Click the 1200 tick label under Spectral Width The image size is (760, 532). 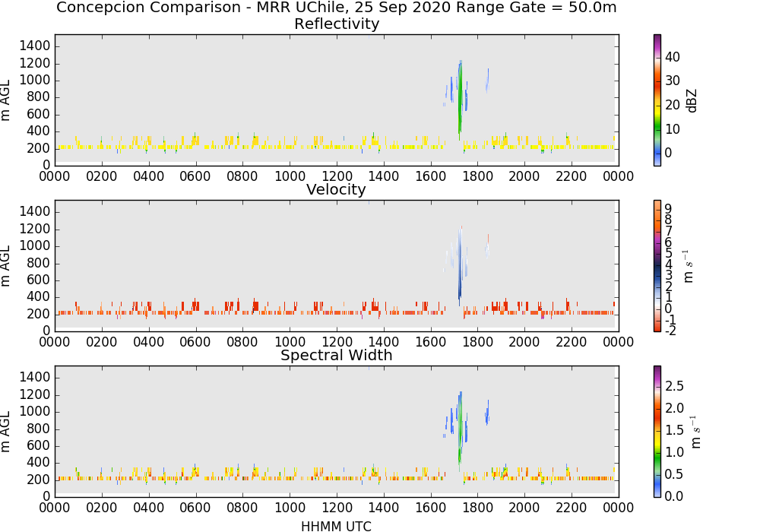point(337,508)
